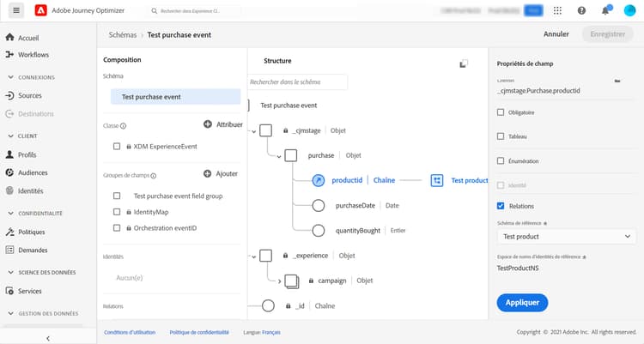Go to Workflows in the sidebar
This screenshot has height=344, width=644.
[x=33, y=54]
